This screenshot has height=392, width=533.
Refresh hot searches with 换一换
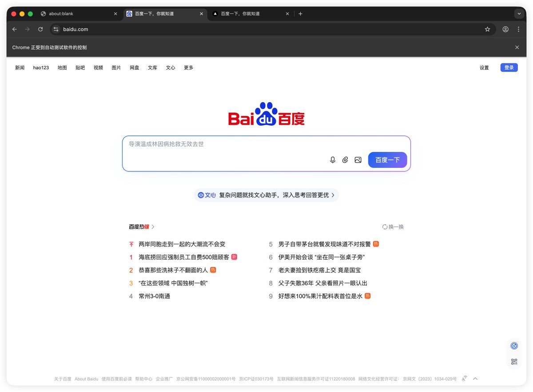(x=393, y=227)
